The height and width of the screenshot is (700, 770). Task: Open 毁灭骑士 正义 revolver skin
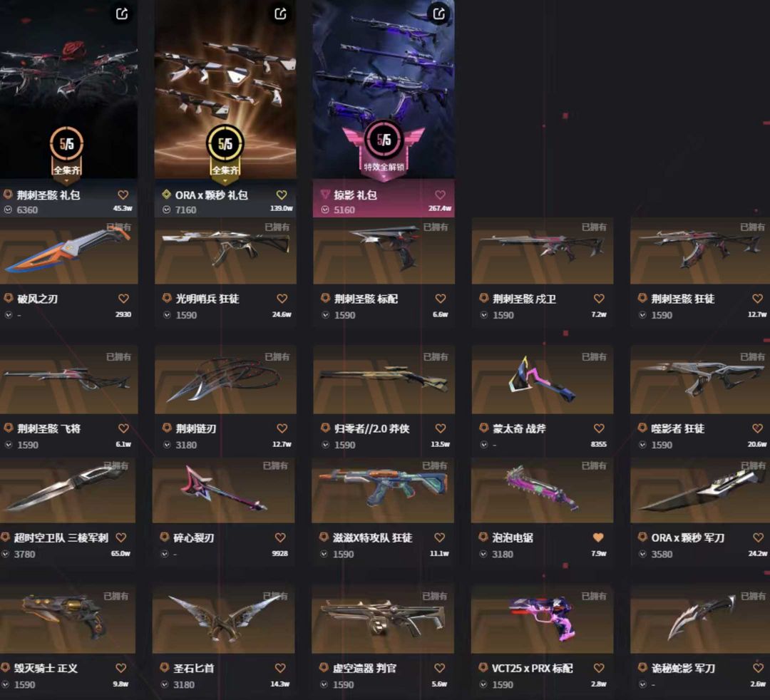pos(68,619)
